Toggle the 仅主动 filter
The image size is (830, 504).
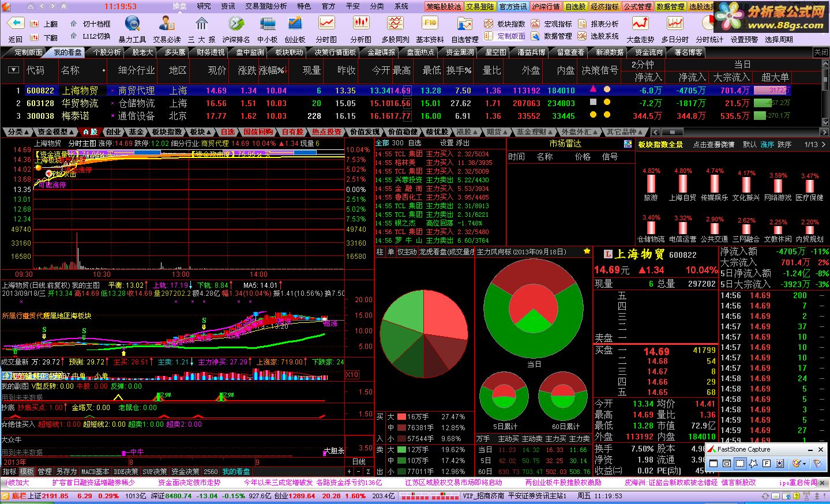tap(407, 251)
